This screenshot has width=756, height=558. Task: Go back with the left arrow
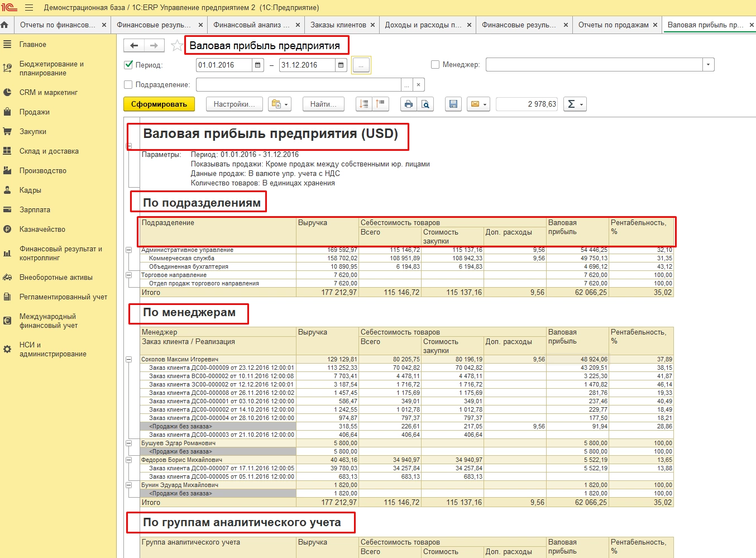click(x=134, y=46)
